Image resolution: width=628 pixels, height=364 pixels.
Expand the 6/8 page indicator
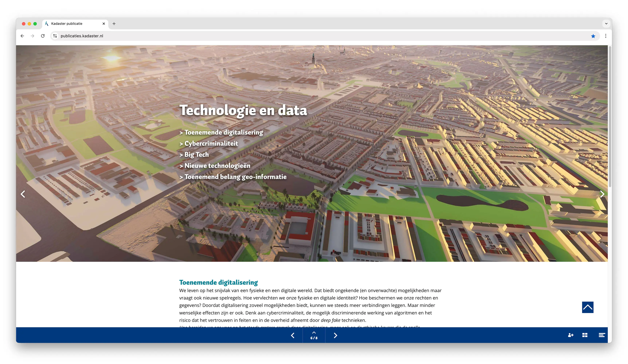coord(314,335)
